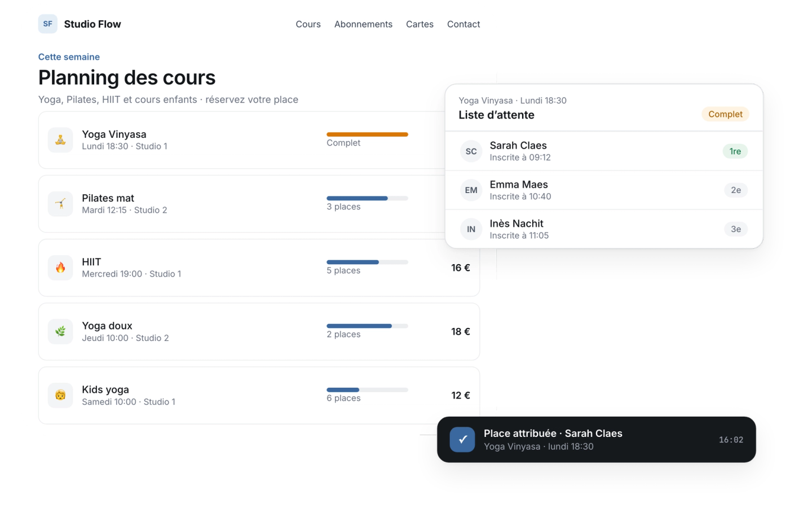Click Mercredi 19:00 · Studio 1 schedule text
Viewport: 812px width, 508px height.
coord(131,274)
